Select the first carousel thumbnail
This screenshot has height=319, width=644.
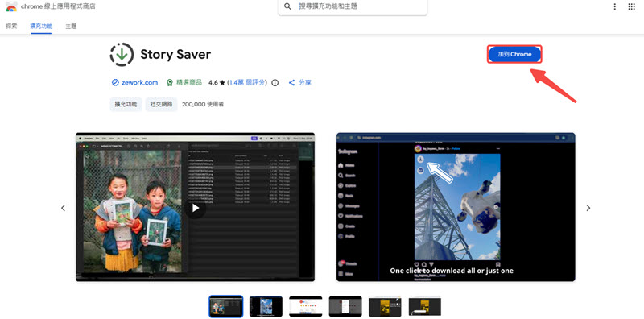(x=226, y=307)
